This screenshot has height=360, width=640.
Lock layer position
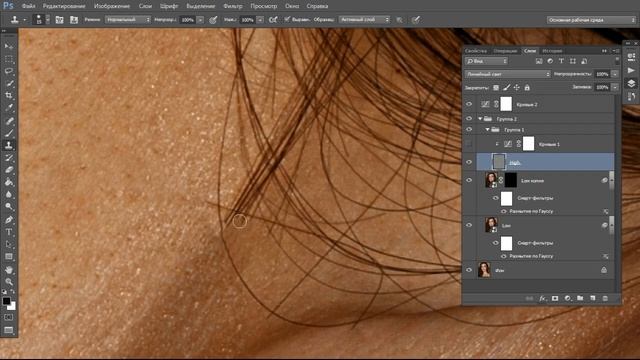(x=517, y=87)
